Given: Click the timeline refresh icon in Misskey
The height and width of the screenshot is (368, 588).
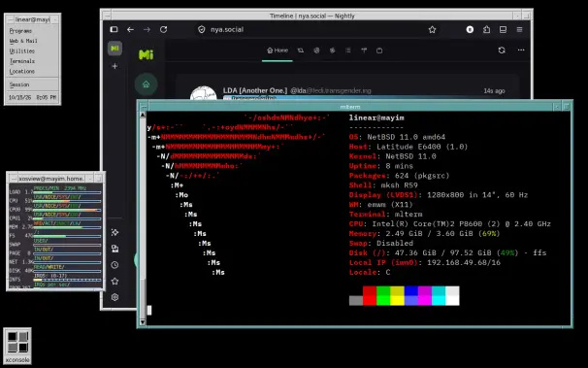Looking at the screenshot, I should pyautogui.click(x=502, y=50).
